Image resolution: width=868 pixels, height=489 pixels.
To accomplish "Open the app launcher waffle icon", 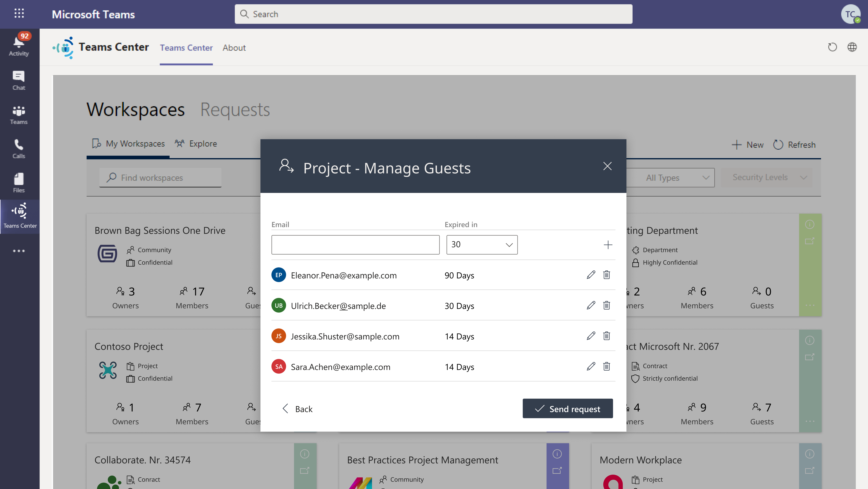I will (x=19, y=13).
